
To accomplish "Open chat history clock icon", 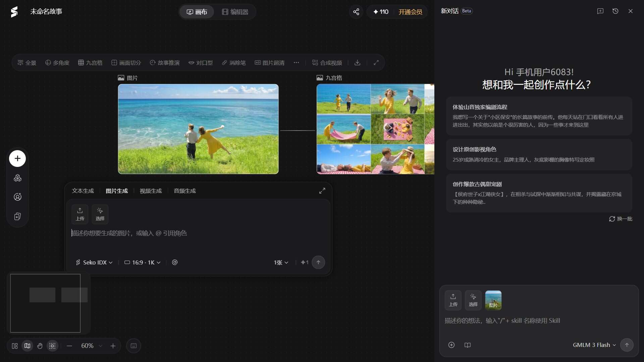I will coord(615,11).
